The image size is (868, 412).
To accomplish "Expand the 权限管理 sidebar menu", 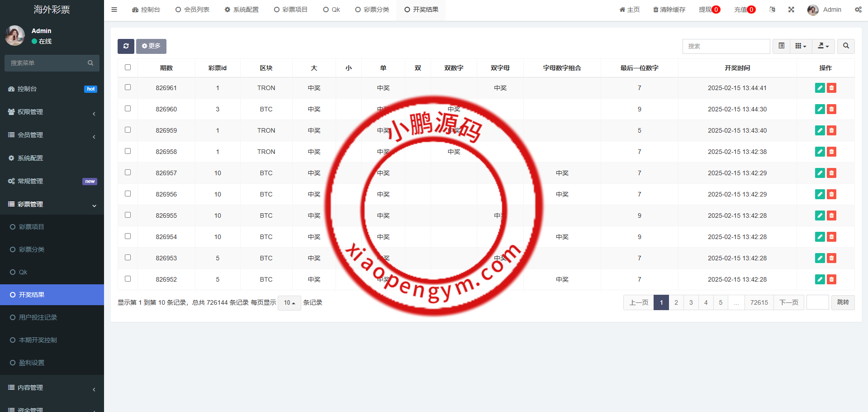I will [52, 112].
